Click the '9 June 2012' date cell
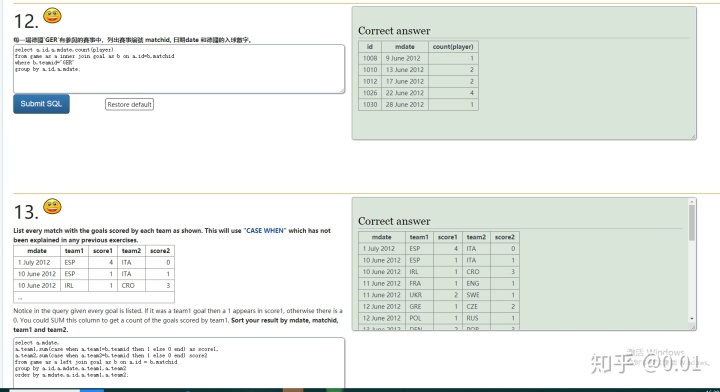The image size is (720, 392). pos(405,58)
